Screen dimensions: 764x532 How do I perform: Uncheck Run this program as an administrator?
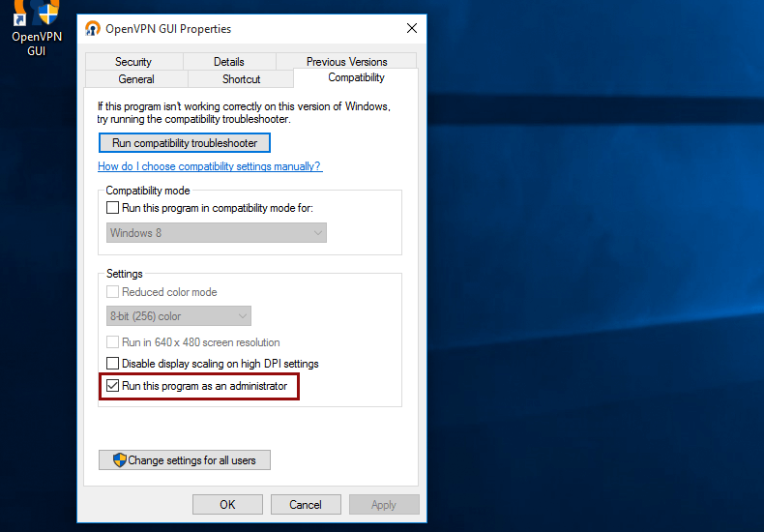113,386
